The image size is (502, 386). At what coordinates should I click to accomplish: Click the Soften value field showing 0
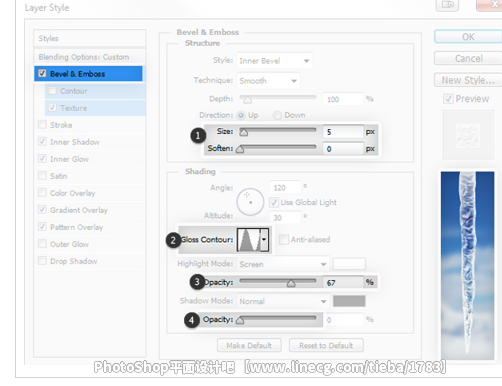pyautogui.click(x=343, y=149)
